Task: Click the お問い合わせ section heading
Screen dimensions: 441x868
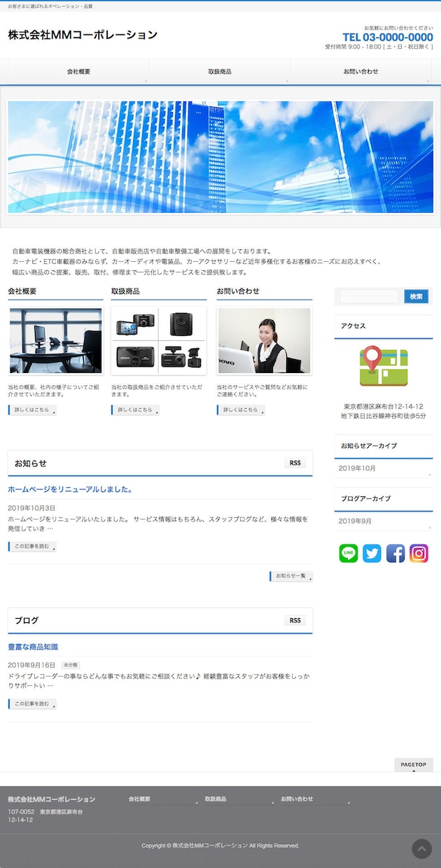Action: pos(238,291)
